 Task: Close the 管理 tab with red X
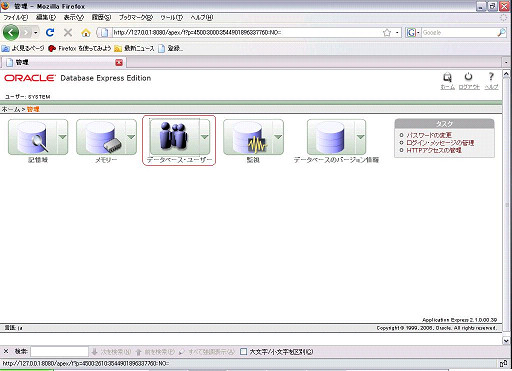[x=119, y=62]
